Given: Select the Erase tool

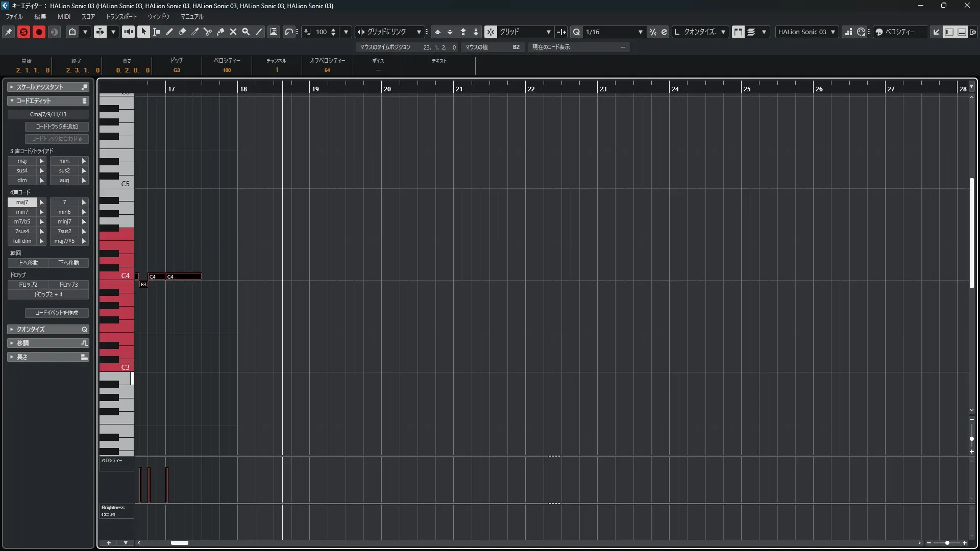Looking at the screenshot, I should click(x=182, y=32).
